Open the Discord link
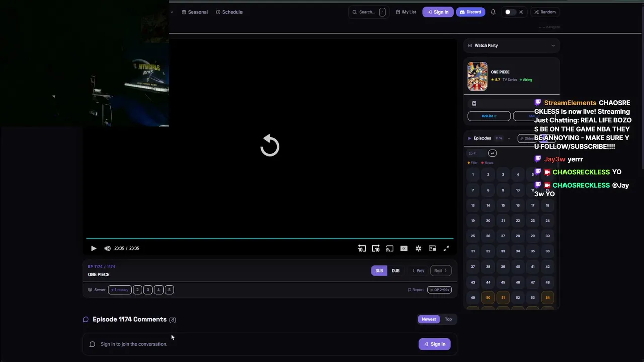Screen dimensions: 644x362 click(x=471, y=12)
